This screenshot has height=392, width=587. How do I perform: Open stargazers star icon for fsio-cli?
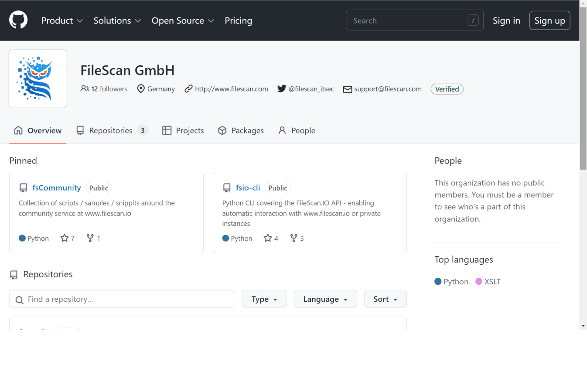point(268,238)
